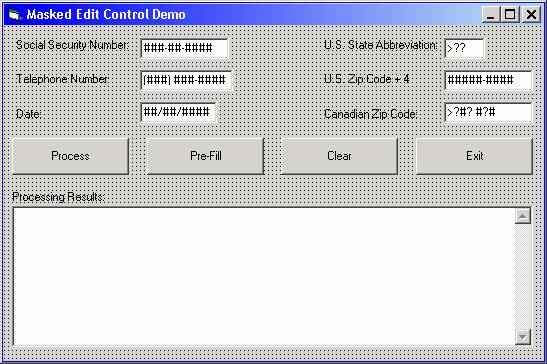Click the title bar application icon
The height and width of the screenshot is (364, 547).
click(x=15, y=15)
